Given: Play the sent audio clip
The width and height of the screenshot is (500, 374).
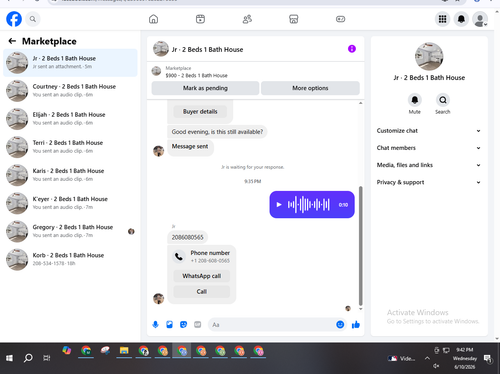Looking at the screenshot, I should click(x=279, y=205).
